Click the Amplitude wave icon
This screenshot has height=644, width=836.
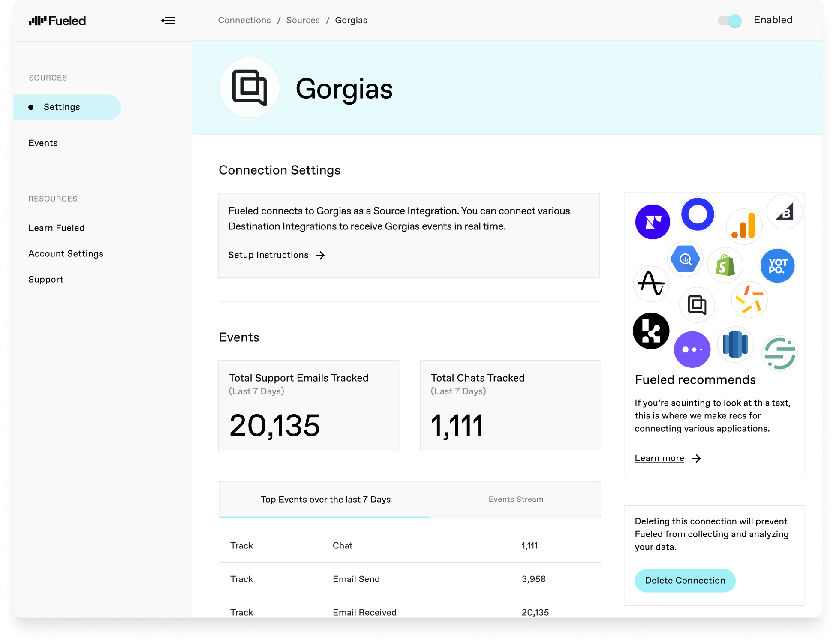tap(651, 283)
